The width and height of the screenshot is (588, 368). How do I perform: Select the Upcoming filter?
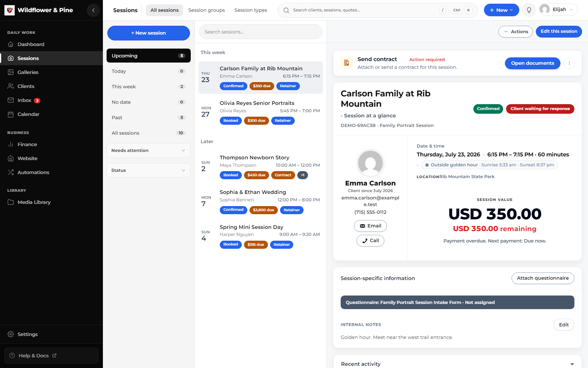click(148, 56)
